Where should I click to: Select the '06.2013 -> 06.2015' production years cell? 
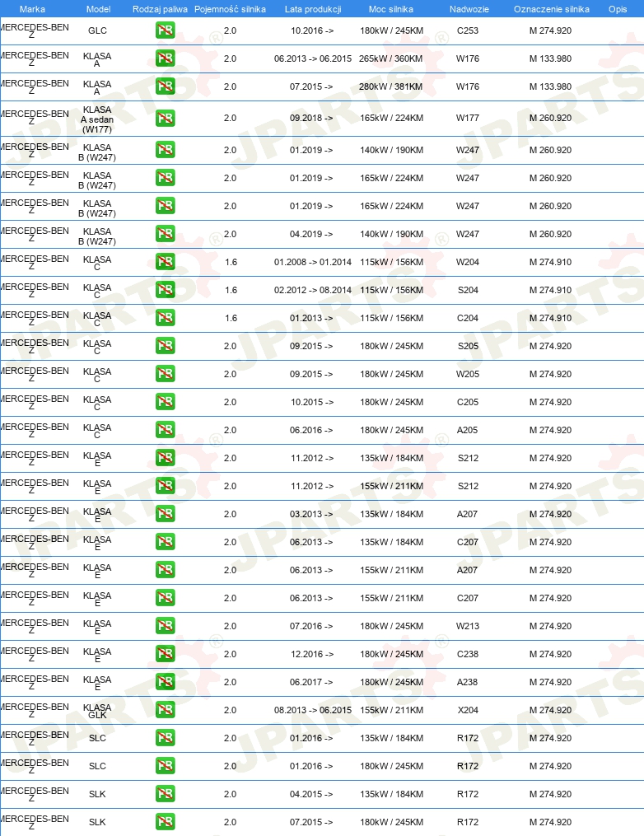(313, 58)
